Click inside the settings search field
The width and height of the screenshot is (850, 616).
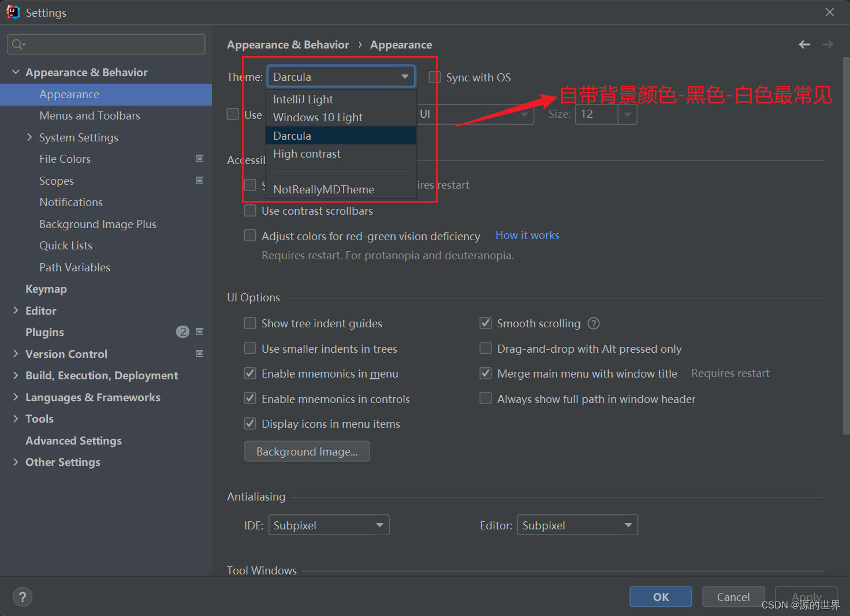[x=106, y=44]
